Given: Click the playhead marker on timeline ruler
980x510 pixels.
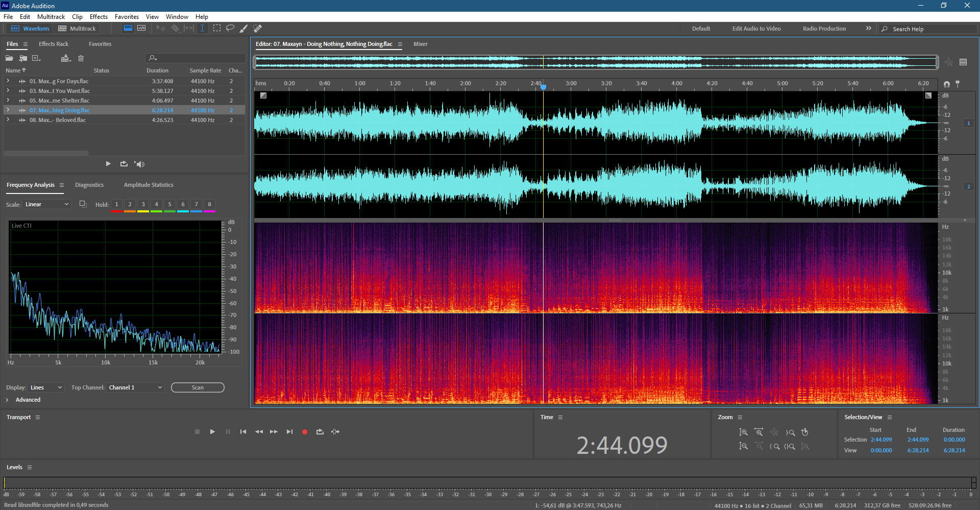Looking at the screenshot, I should (544, 87).
